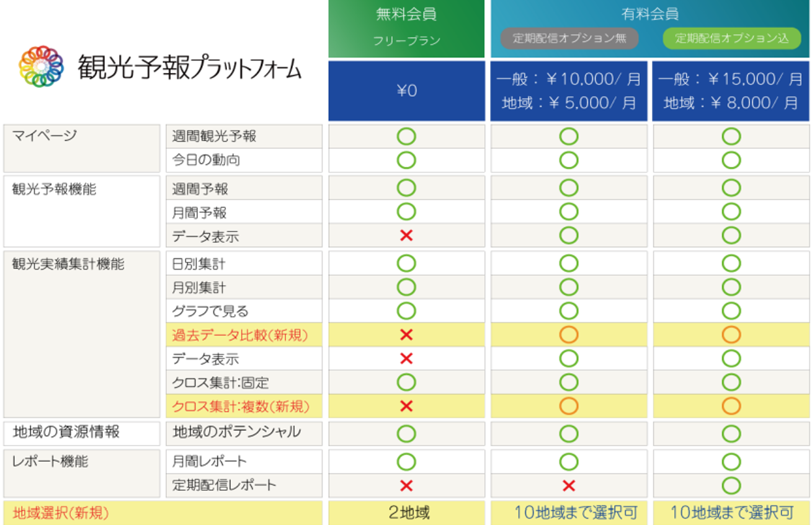Click no-option paid plan orange circle for クロス集計:複数
This screenshot has width=812, height=525.
pos(569,407)
